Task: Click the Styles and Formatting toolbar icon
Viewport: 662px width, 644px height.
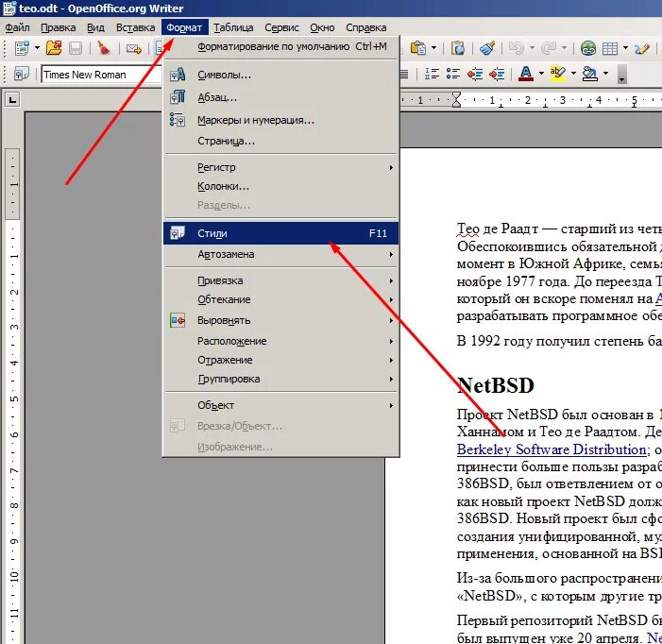Action: (x=22, y=75)
